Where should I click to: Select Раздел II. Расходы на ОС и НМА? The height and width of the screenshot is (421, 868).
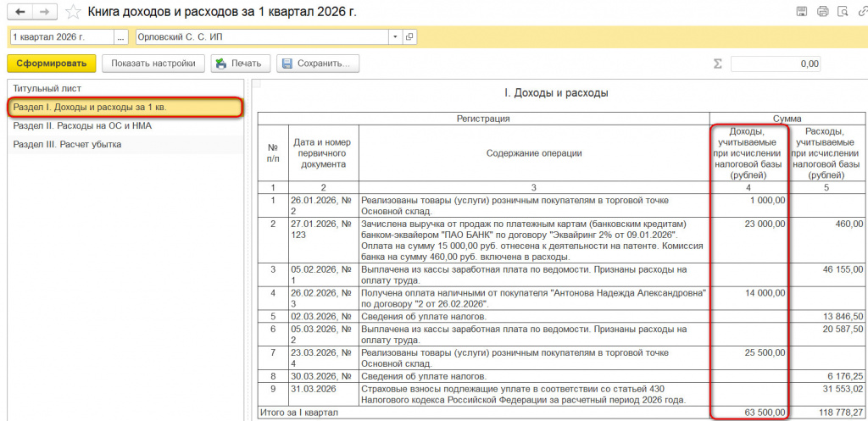click(125, 125)
